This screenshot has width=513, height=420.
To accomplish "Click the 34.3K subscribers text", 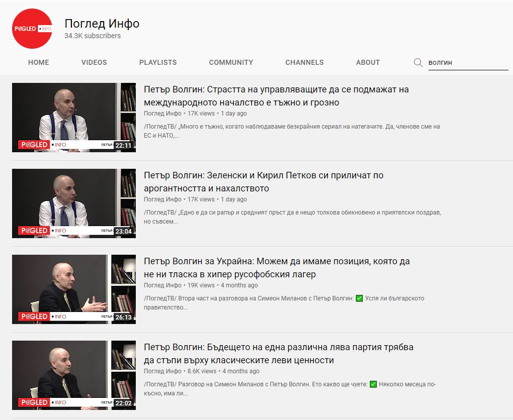I will coord(93,36).
